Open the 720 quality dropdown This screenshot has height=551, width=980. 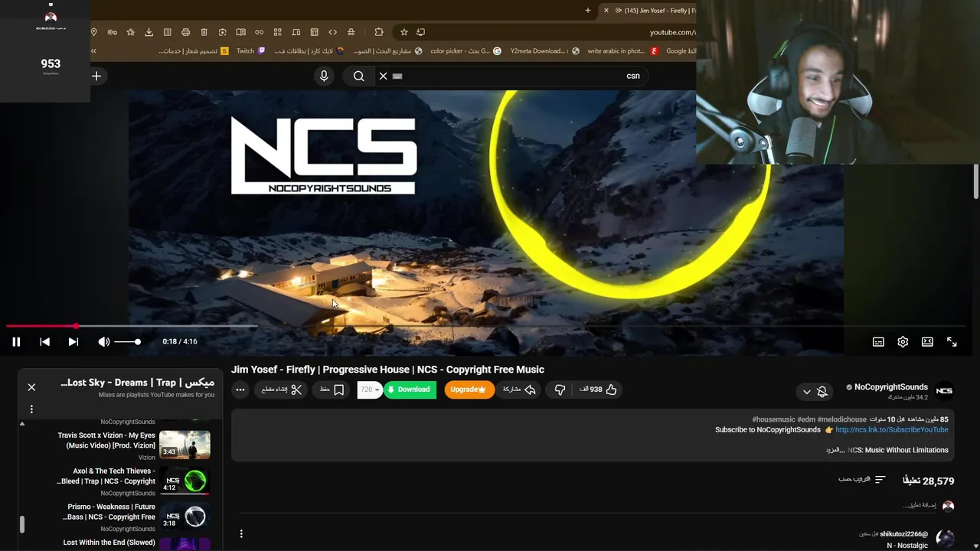click(x=370, y=390)
